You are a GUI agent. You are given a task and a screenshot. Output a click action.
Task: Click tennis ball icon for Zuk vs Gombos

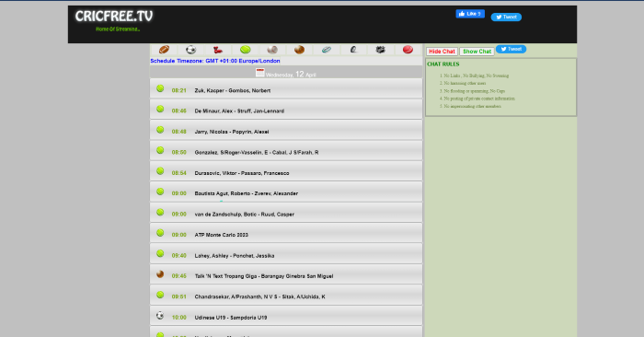[x=160, y=88]
